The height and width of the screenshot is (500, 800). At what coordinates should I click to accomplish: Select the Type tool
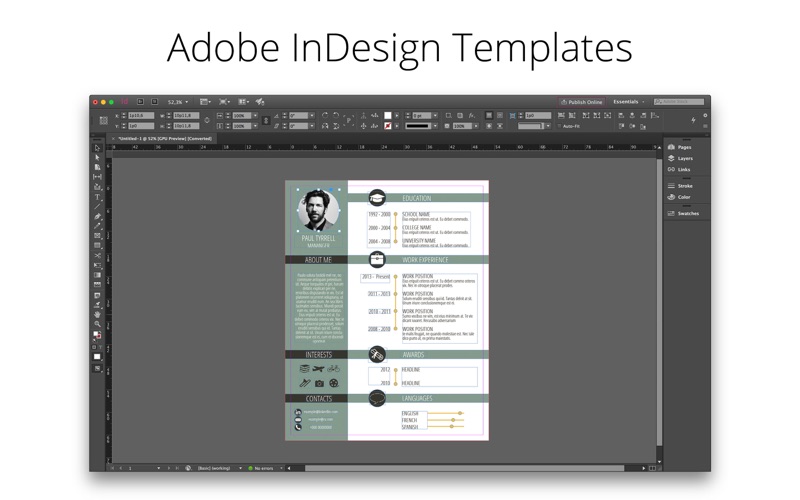tap(97, 197)
